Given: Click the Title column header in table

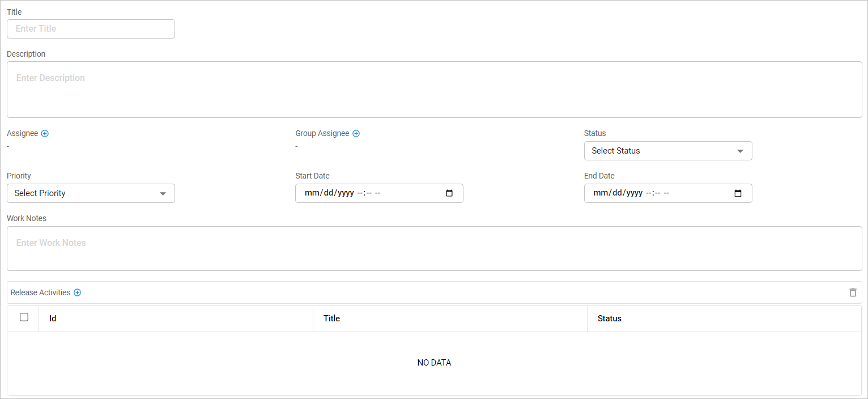Looking at the screenshot, I should [331, 319].
